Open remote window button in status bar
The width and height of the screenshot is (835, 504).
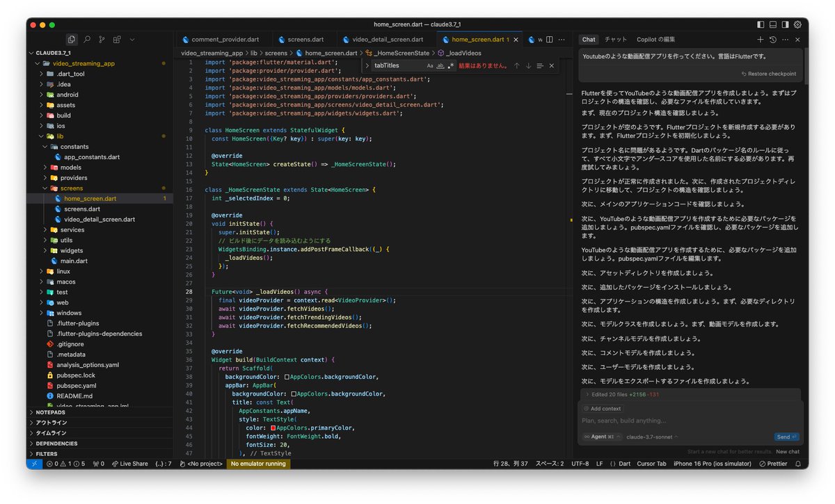point(35,464)
